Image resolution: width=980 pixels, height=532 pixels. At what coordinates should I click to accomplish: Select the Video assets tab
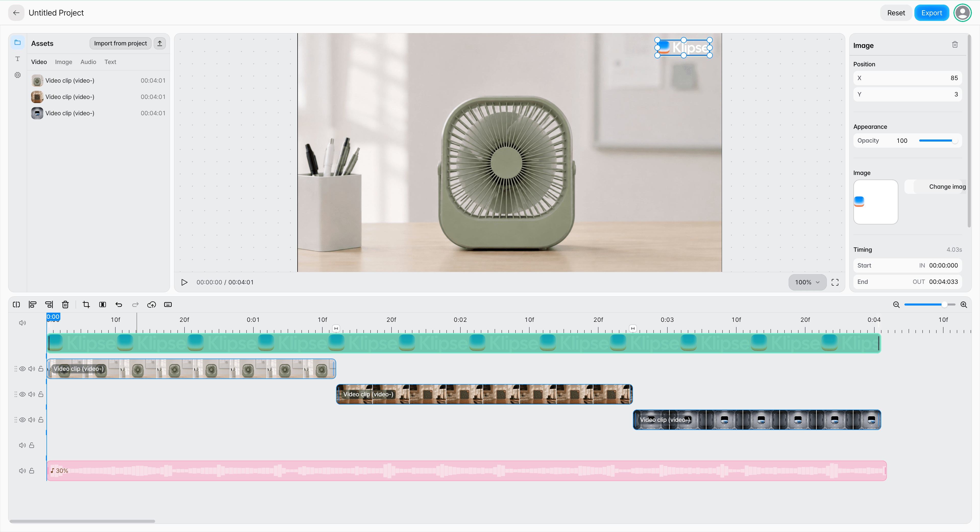(39, 62)
